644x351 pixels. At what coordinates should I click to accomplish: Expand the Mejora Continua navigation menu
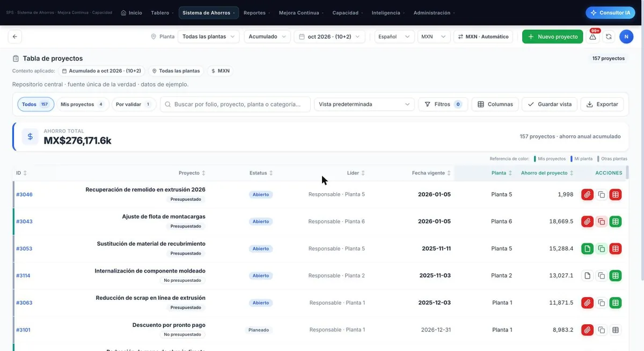coord(301,13)
